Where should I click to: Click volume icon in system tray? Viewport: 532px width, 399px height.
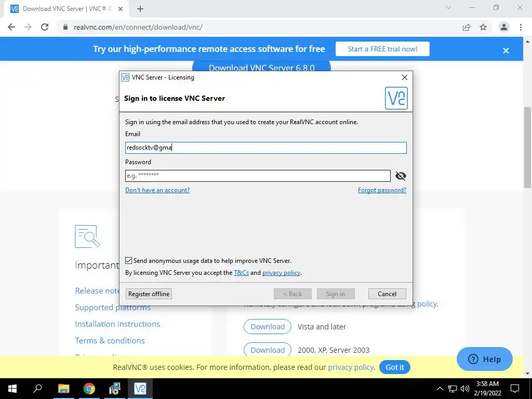point(465,389)
